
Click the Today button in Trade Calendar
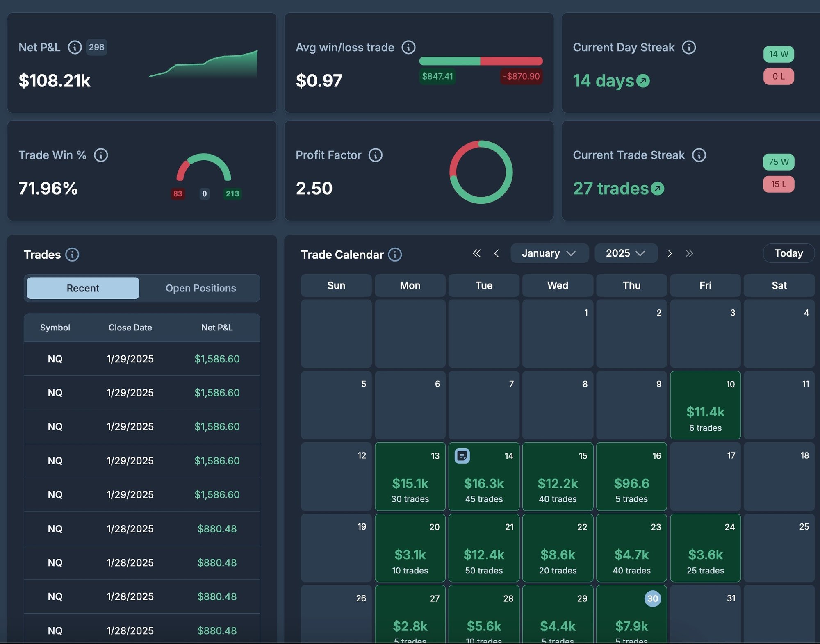click(x=788, y=253)
